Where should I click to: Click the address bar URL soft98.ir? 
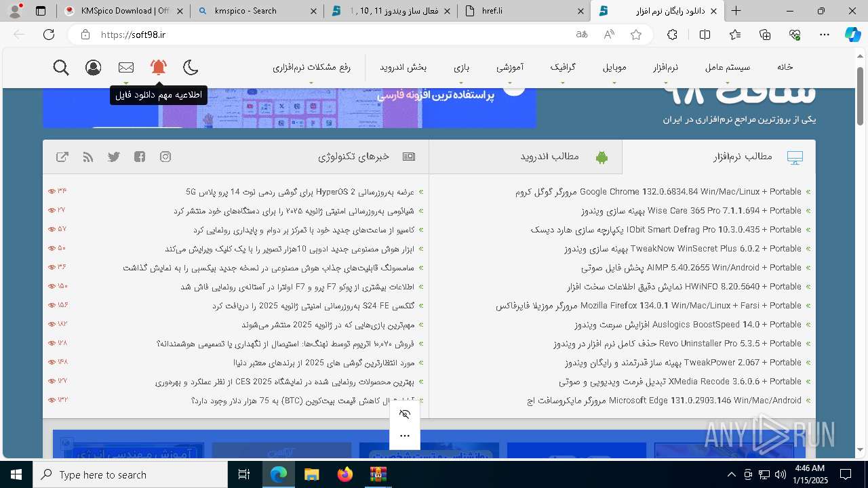click(134, 35)
